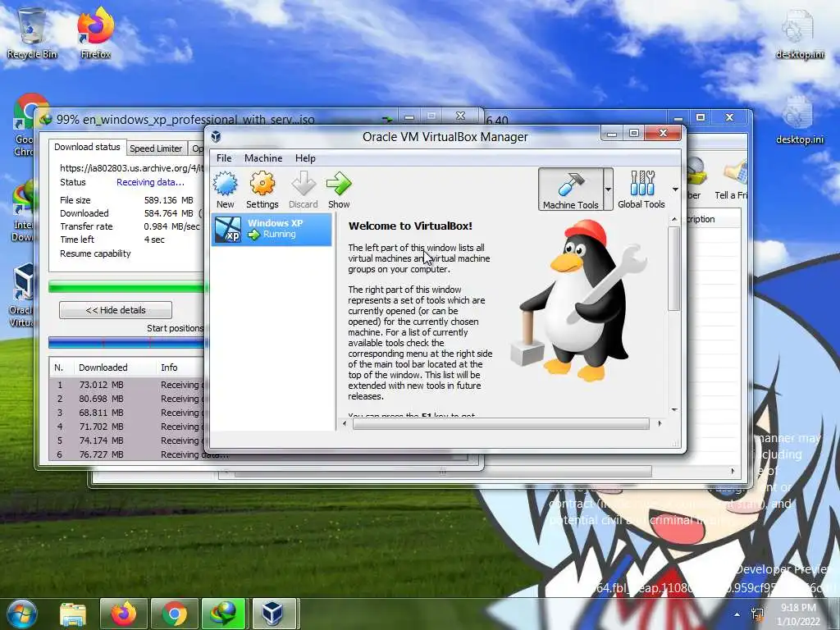Switch to Firefox in taskbar
The width and height of the screenshot is (840, 630).
coord(123,614)
